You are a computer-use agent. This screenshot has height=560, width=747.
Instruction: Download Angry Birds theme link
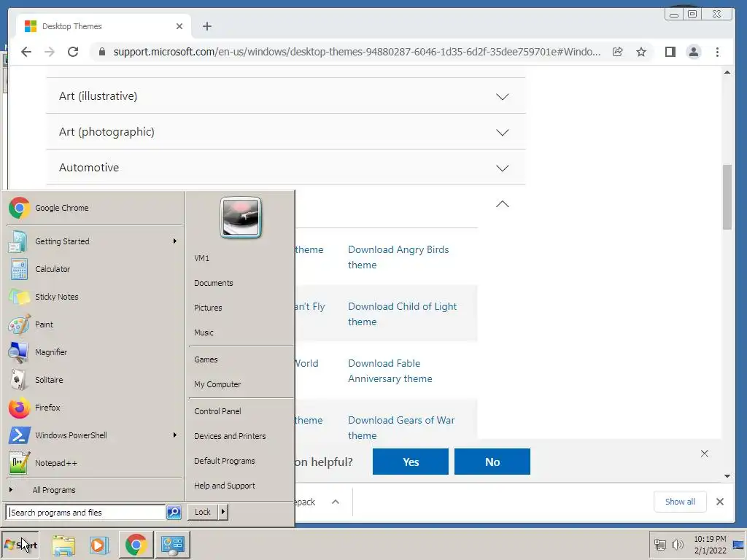[x=398, y=257]
